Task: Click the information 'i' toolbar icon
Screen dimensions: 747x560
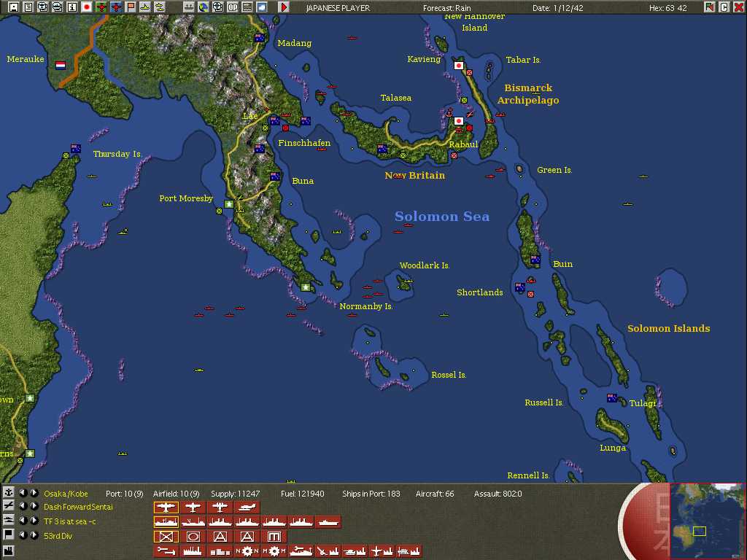Action: [x=72, y=7]
